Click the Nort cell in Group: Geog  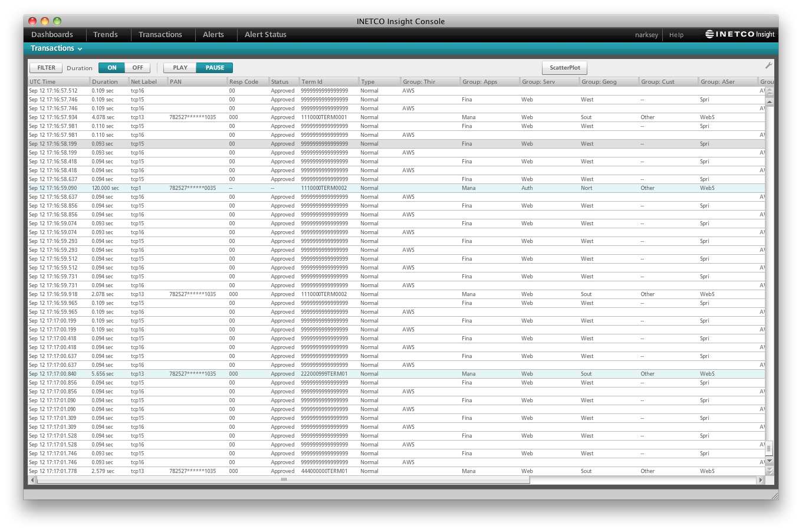coord(586,188)
